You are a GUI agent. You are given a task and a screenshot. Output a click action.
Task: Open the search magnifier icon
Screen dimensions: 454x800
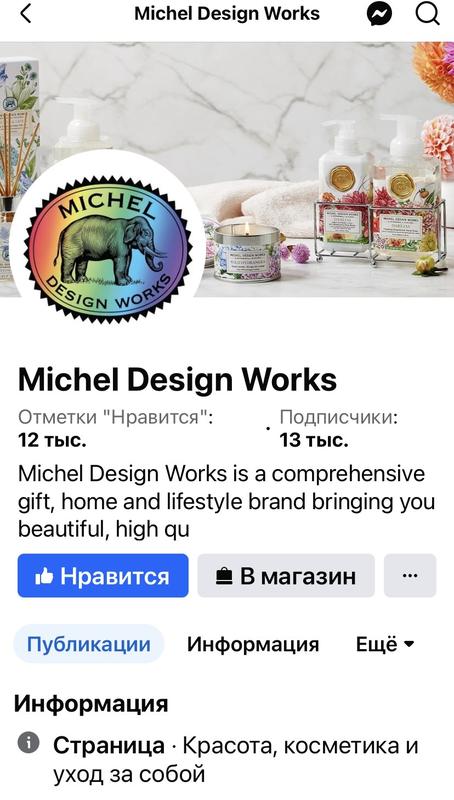point(427,14)
